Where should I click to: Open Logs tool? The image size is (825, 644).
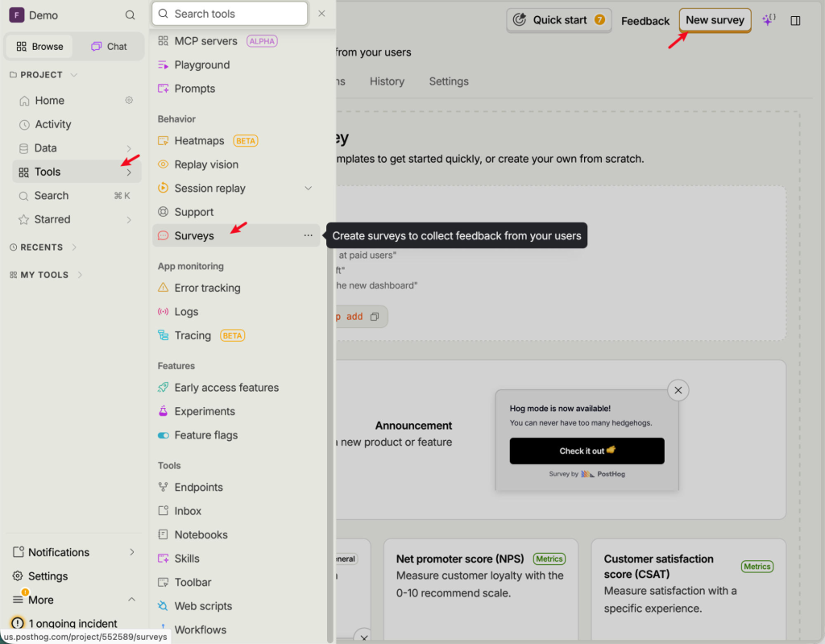[186, 312]
